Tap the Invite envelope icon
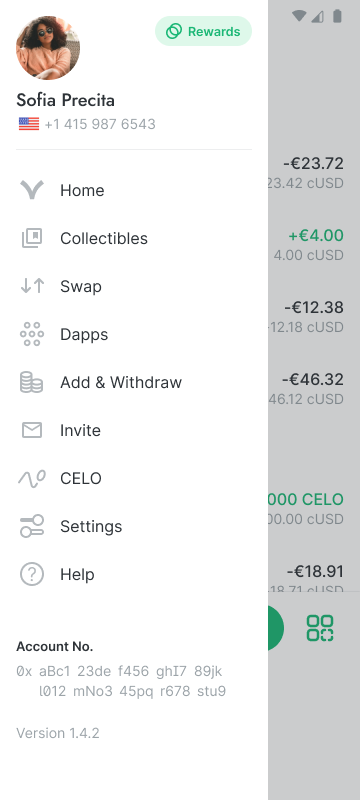 (x=32, y=430)
